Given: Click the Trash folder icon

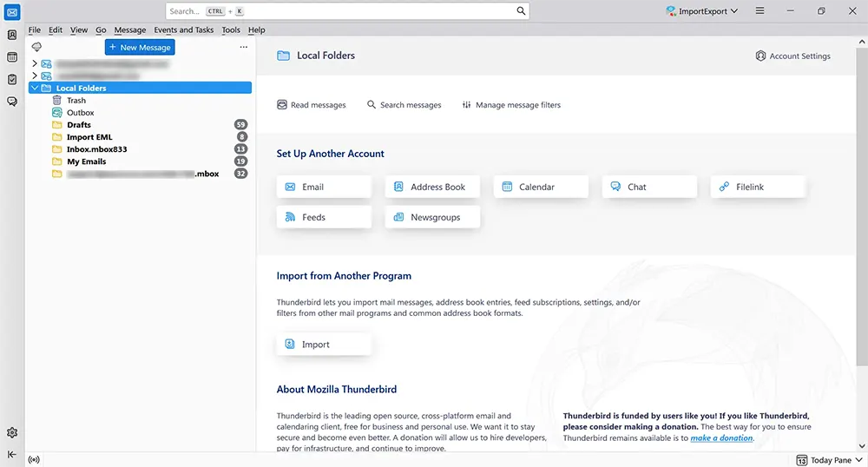Looking at the screenshot, I should click(x=56, y=100).
